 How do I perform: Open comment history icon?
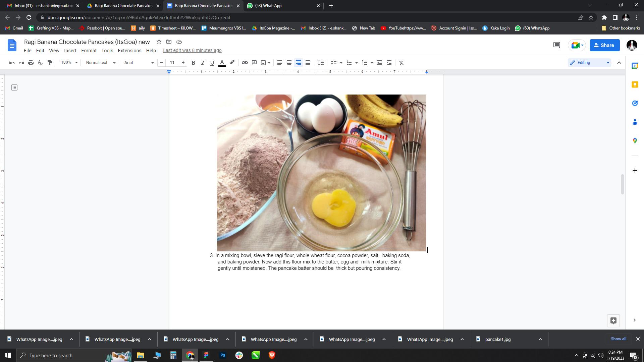557,45
